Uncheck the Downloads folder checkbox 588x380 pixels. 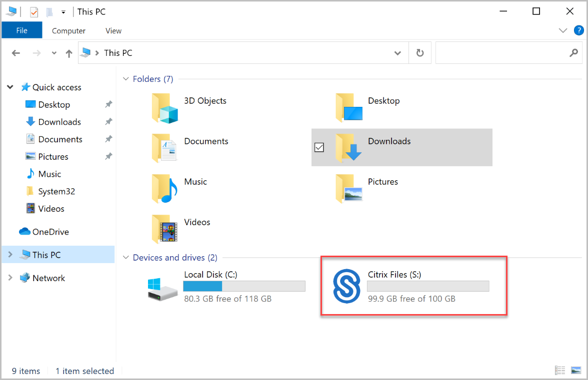[319, 147]
